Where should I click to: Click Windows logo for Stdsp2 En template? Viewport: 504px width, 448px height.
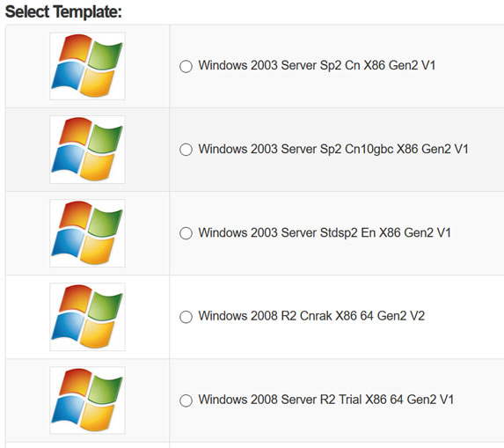pyautogui.click(x=87, y=233)
